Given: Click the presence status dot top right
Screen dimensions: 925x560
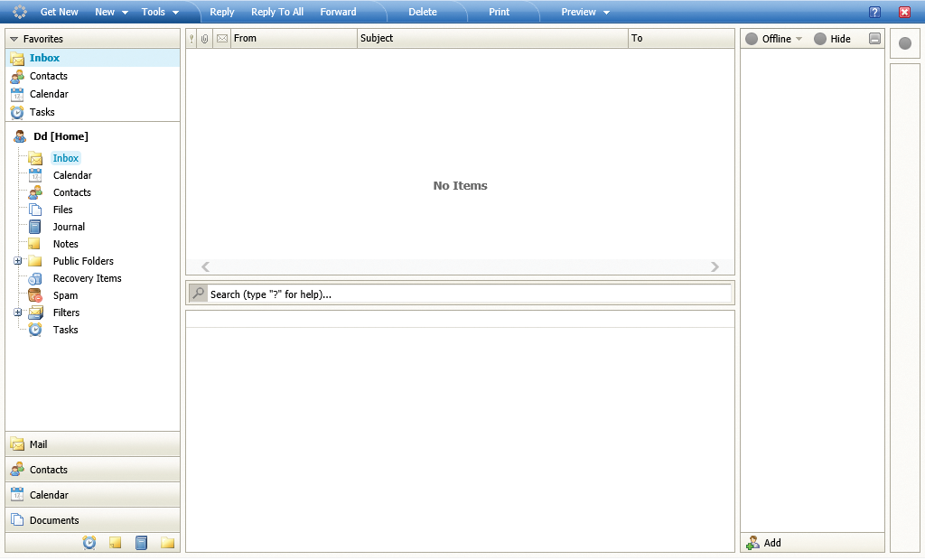Looking at the screenshot, I should (904, 42).
